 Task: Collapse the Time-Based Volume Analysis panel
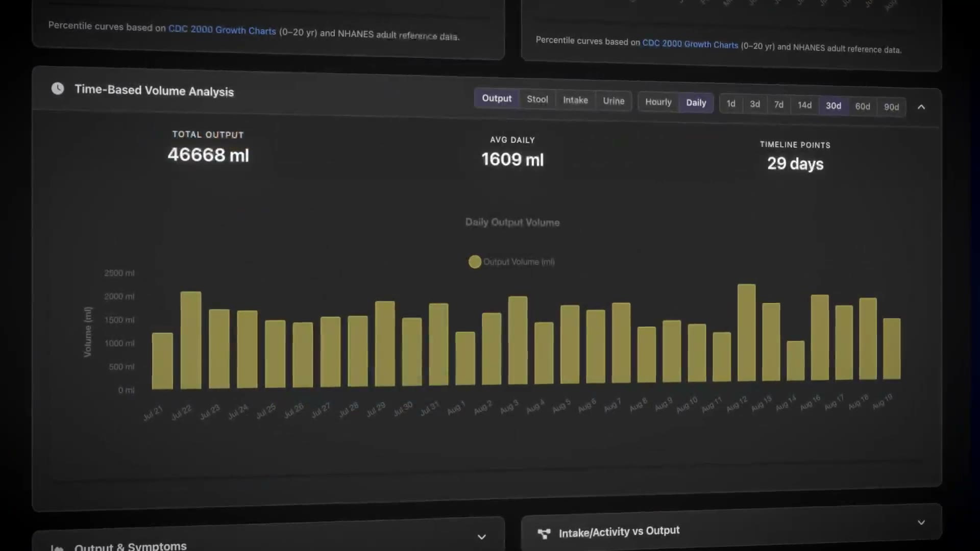921,107
